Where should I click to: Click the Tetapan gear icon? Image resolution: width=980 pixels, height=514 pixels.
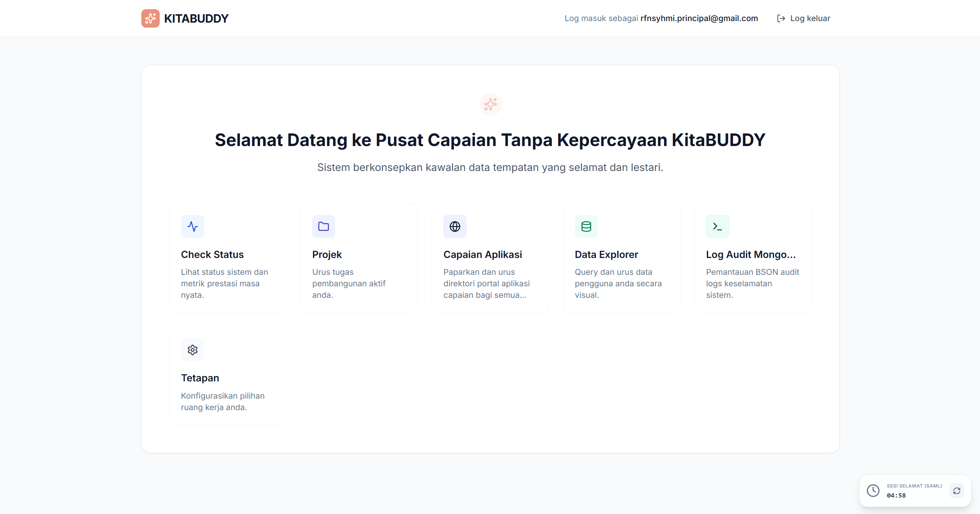coord(193,350)
